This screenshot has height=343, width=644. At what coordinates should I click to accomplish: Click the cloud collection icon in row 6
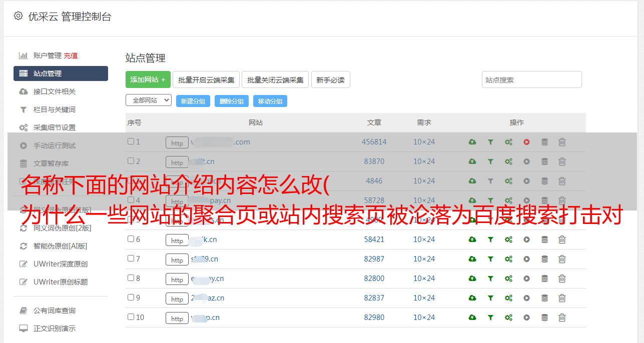point(472,239)
